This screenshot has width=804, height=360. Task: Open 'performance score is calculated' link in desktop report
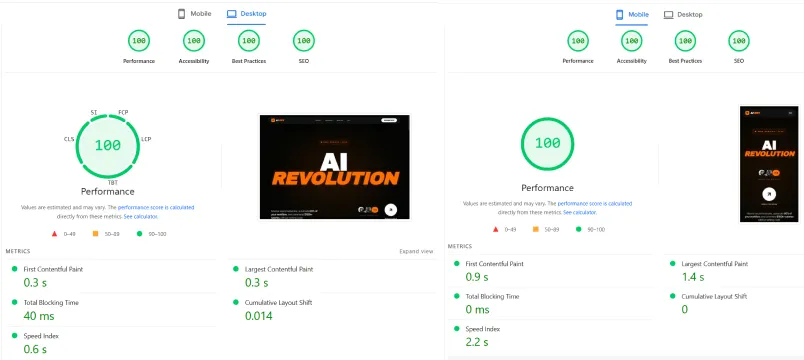(x=156, y=208)
